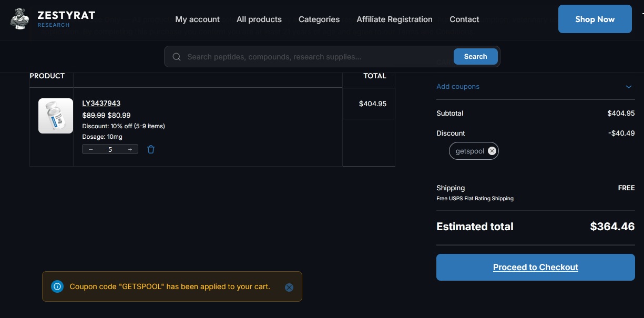The height and width of the screenshot is (318, 644).
Task: Click the quantity field showing 5
Action: (110, 149)
